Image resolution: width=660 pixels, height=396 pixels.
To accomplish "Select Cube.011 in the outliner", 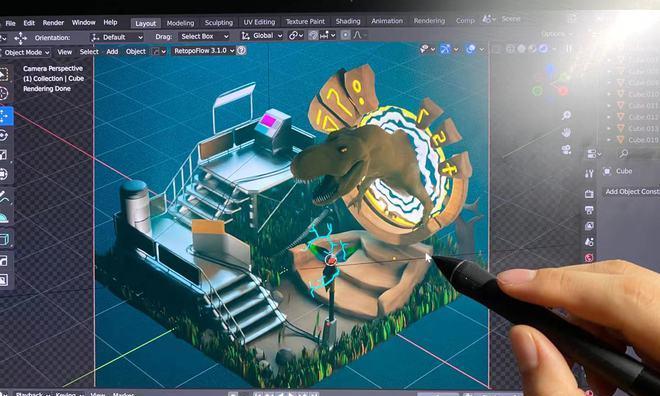I will 643,106.
